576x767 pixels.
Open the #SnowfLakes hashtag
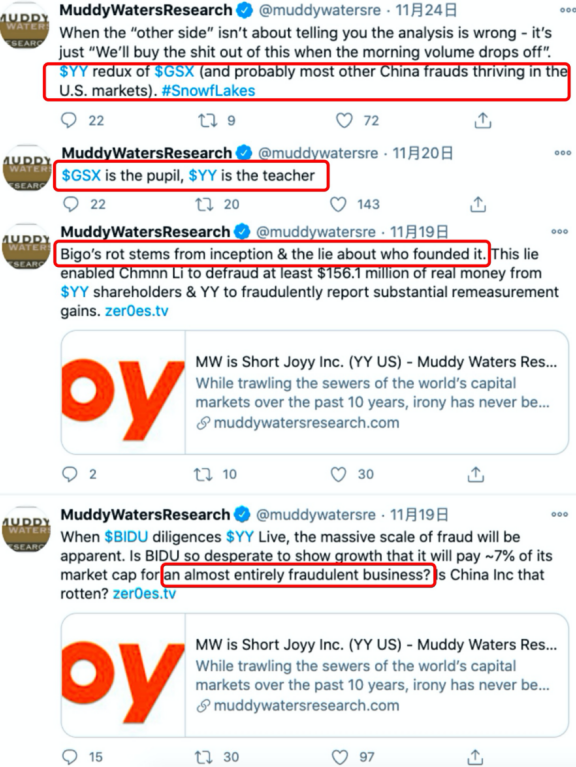click(x=208, y=90)
